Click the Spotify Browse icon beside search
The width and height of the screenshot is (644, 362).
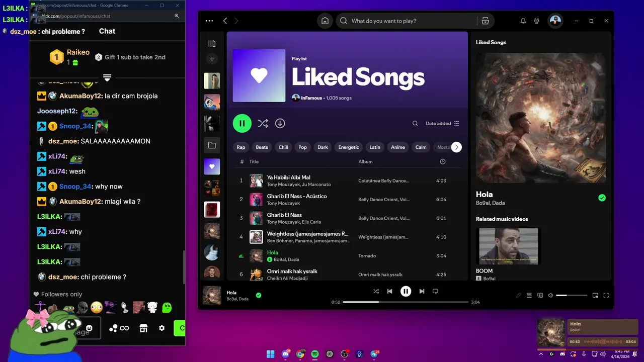pyautogui.click(x=485, y=21)
